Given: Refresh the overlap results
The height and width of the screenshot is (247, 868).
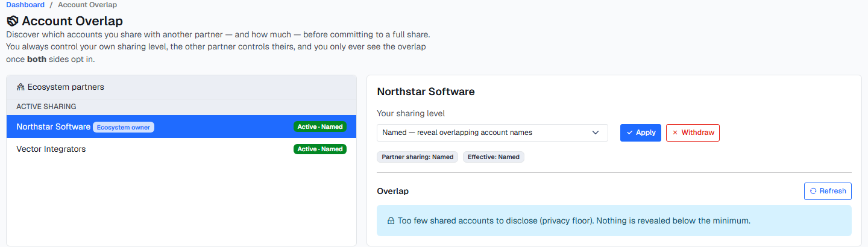Looking at the screenshot, I should tap(828, 191).
